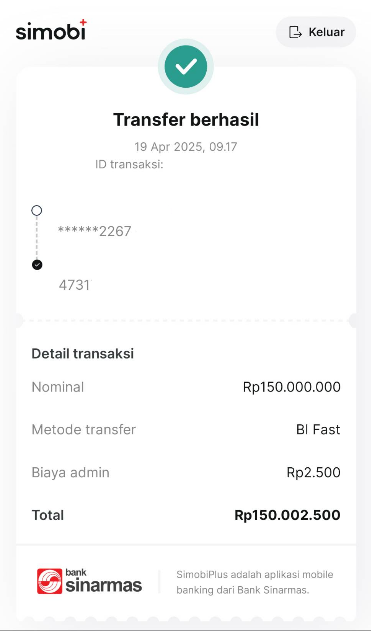The height and width of the screenshot is (631, 371).
Task: Click the green success checkmark icon
Action: point(186,66)
